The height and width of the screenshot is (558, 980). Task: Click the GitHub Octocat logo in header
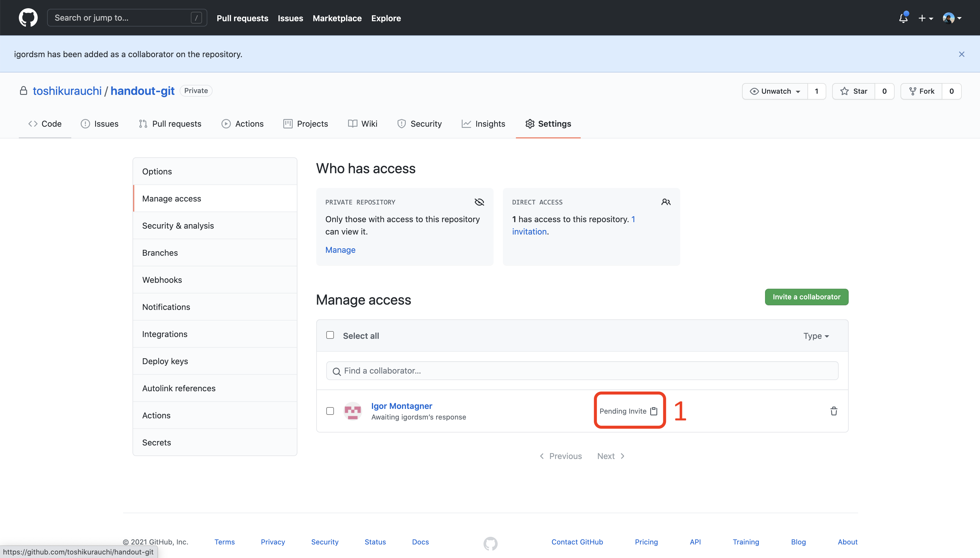(28, 18)
